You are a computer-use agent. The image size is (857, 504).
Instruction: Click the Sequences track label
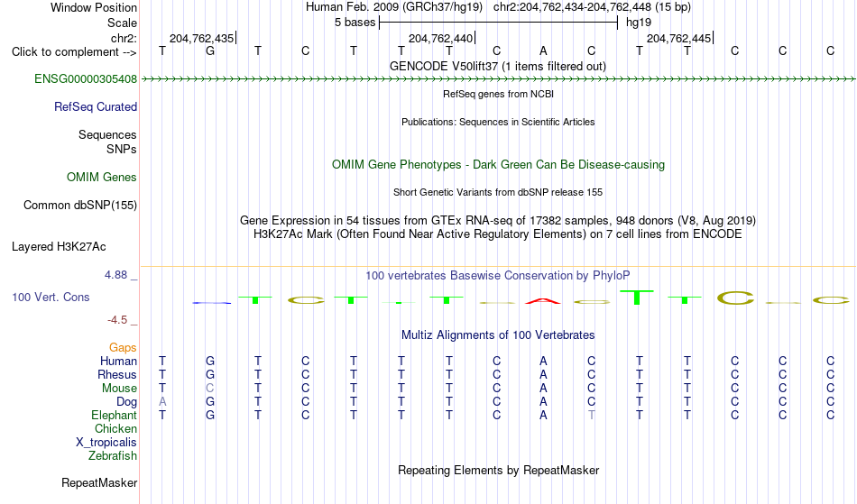[107, 135]
